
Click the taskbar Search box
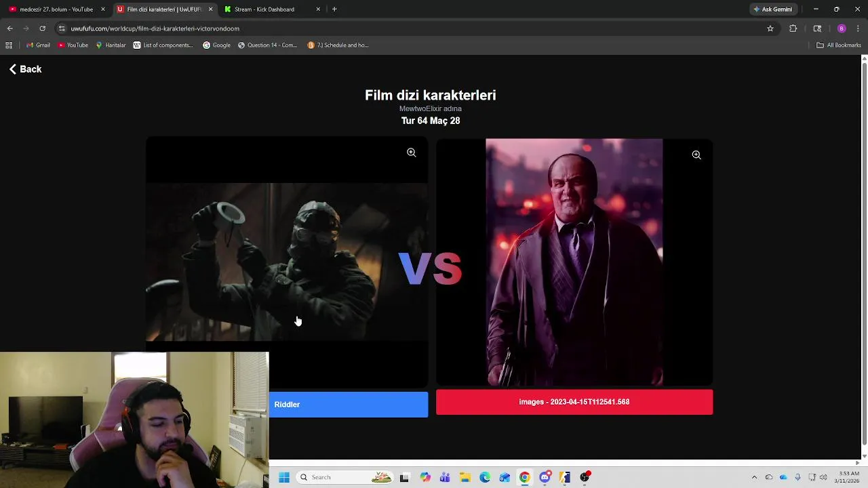pos(346,477)
